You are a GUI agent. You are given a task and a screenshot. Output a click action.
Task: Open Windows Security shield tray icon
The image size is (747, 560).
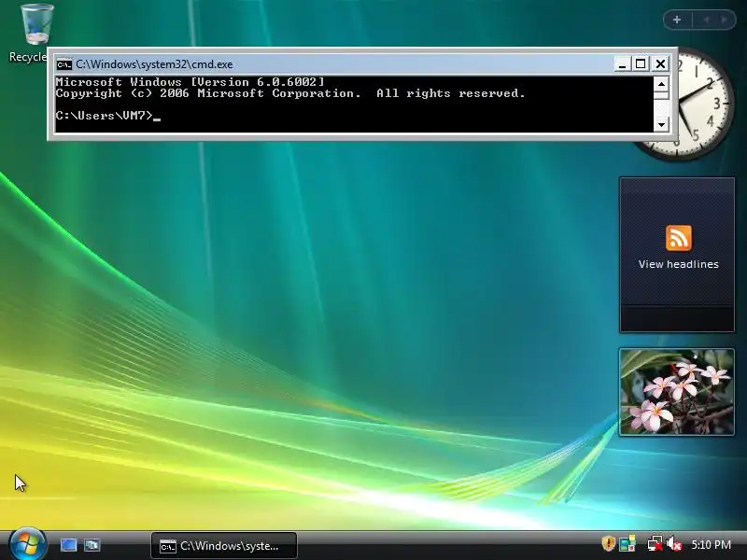click(x=609, y=544)
